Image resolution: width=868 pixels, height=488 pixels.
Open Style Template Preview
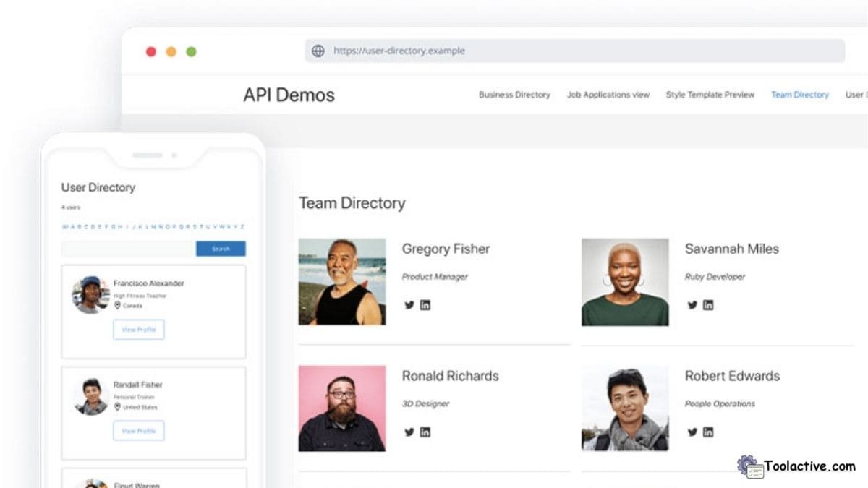(x=710, y=95)
